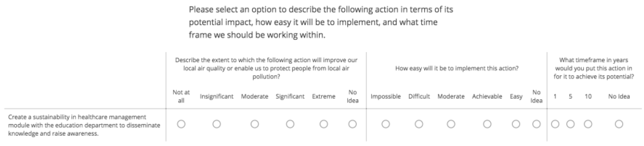Choose 'Difficult' for ease of implementation
This screenshot has height=146, width=644.
(419, 124)
